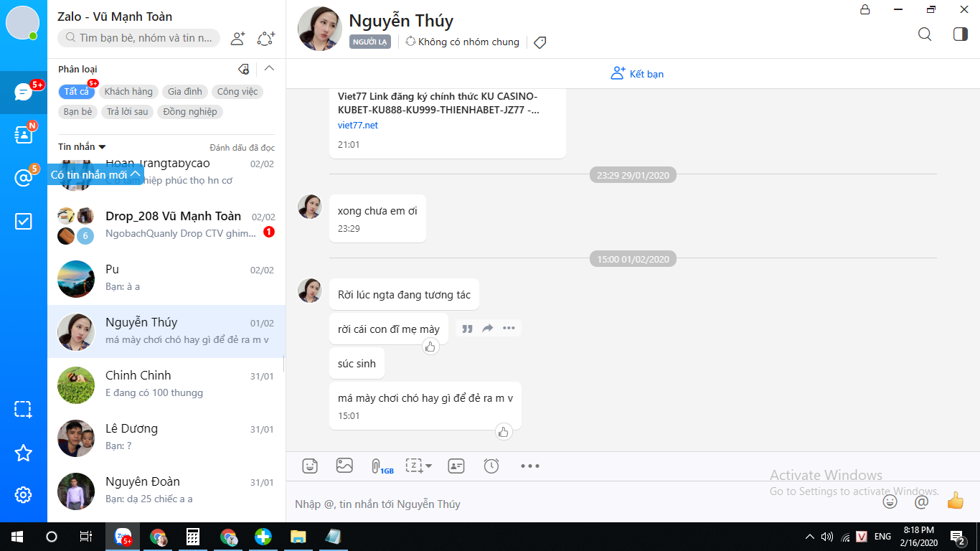Click the 'NGƯỜI LẠ' stranger badge
980x551 pixels.
tap(370, 42)
